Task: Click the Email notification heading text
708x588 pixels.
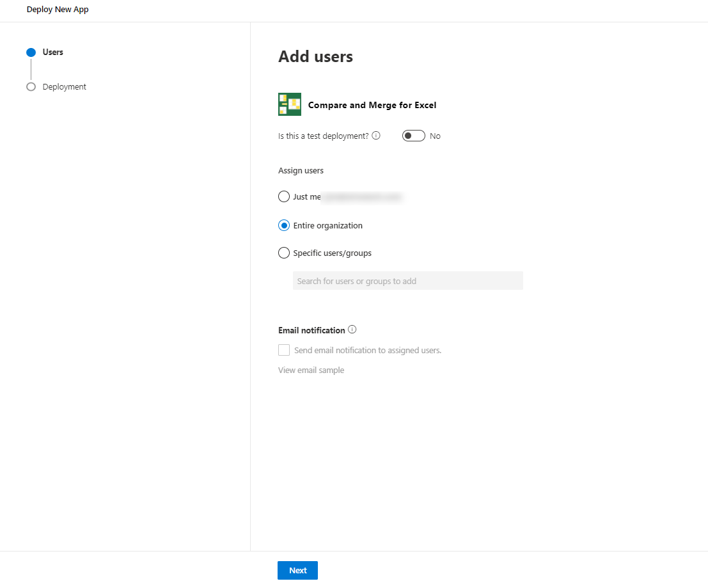Action: (311, 330)
